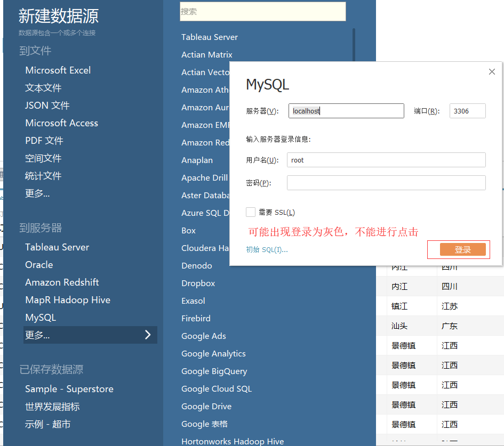Select Tableau Server under 到服务器
The image size is (504, 446).
click(x=57, y=247)
